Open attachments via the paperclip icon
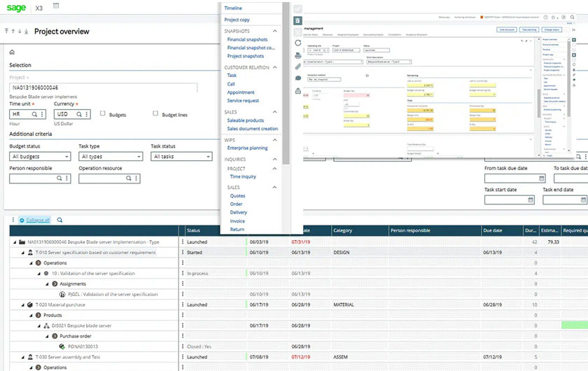 click(298, 66)
